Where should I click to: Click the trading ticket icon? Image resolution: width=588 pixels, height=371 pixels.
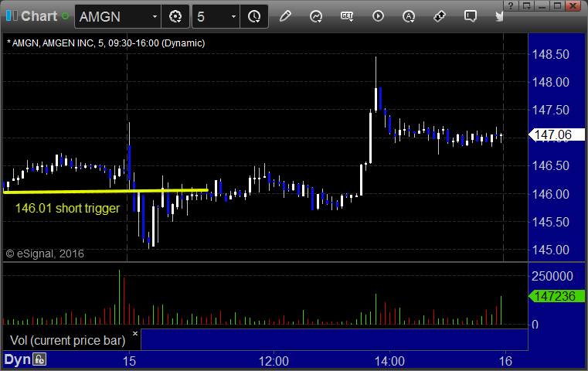coord(439,16)
